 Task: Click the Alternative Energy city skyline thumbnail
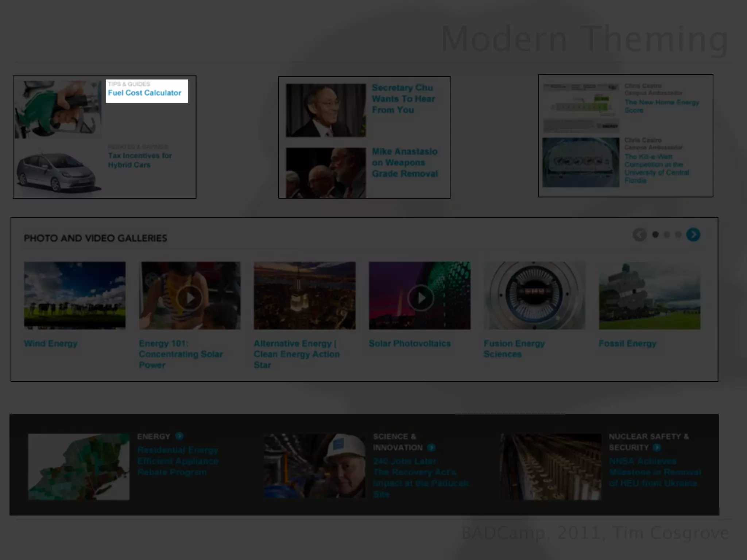click(305, 295)
